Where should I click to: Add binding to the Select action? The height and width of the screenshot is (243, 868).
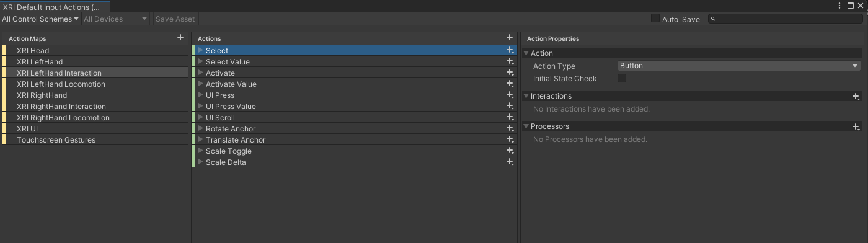tap(510, 50)
